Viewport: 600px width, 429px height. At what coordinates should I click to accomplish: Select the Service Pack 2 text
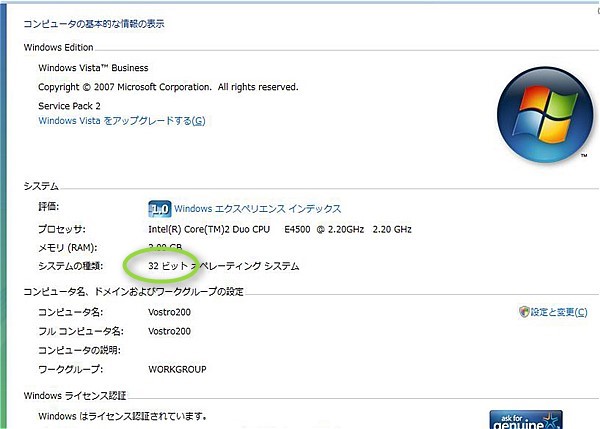69,106
